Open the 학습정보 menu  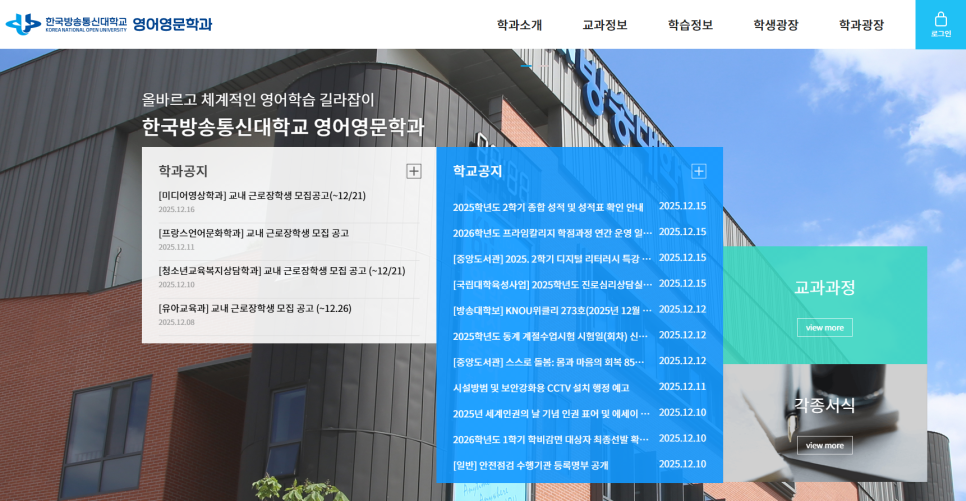click(690, 25)
